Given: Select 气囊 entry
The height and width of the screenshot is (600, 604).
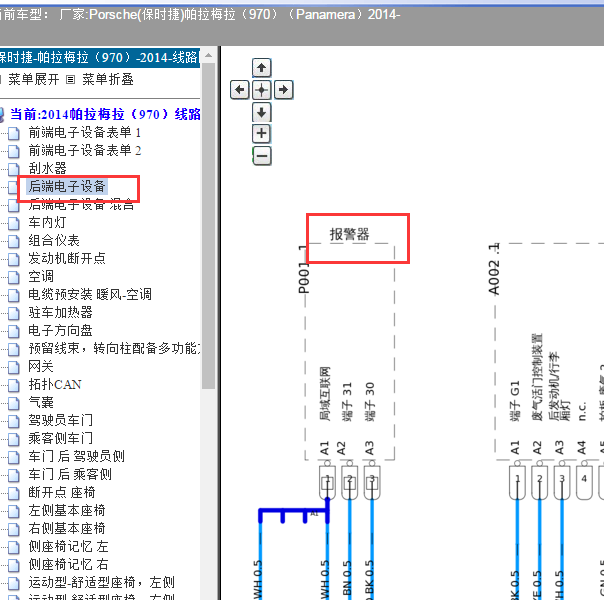Looking at the screenshot, I should tap(41, 402).
